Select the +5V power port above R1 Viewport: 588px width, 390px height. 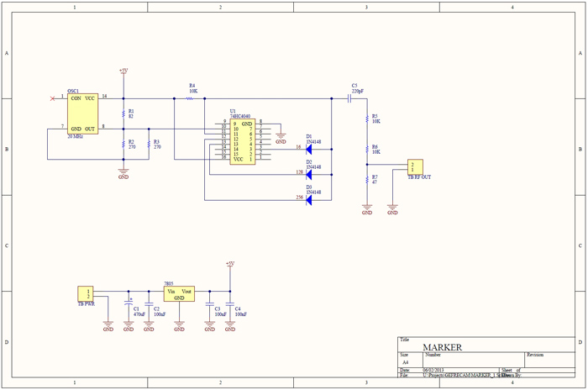coord(123,73)
